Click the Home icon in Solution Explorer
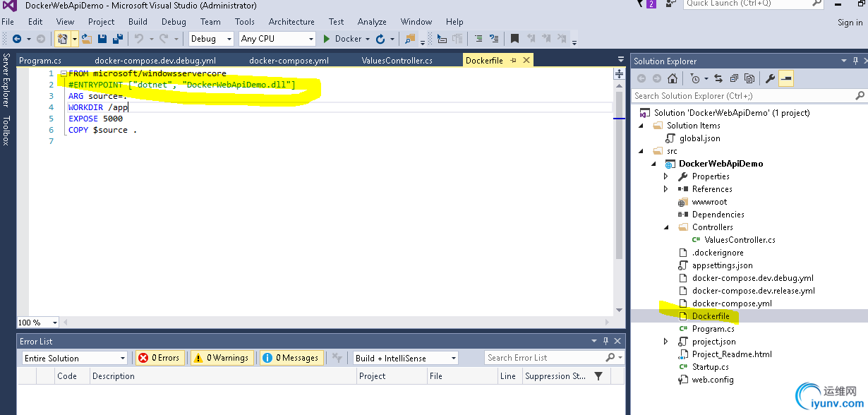This screenshot has height=415, width=868. click(x=673, y=78)
